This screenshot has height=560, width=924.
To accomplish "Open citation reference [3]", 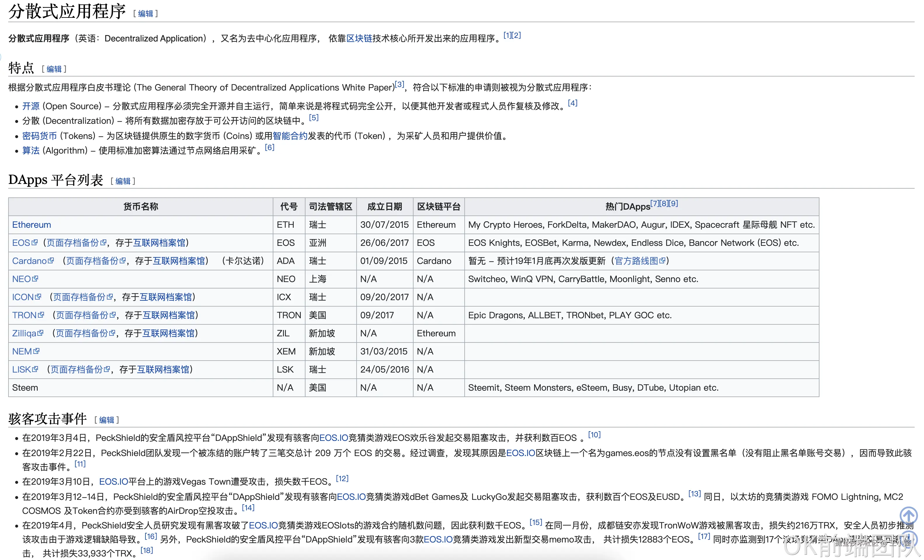I will click(x=400, y=84).
